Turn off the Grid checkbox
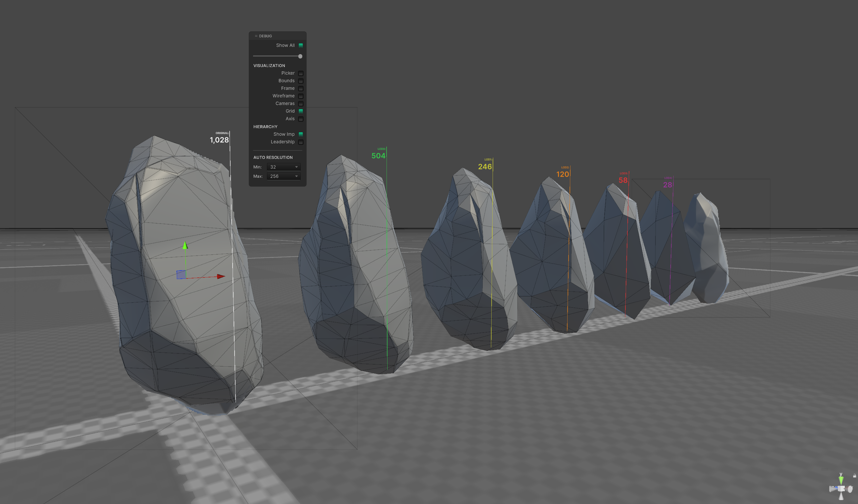The height and width of the screenshot is (504, 858). click(301, 111)
